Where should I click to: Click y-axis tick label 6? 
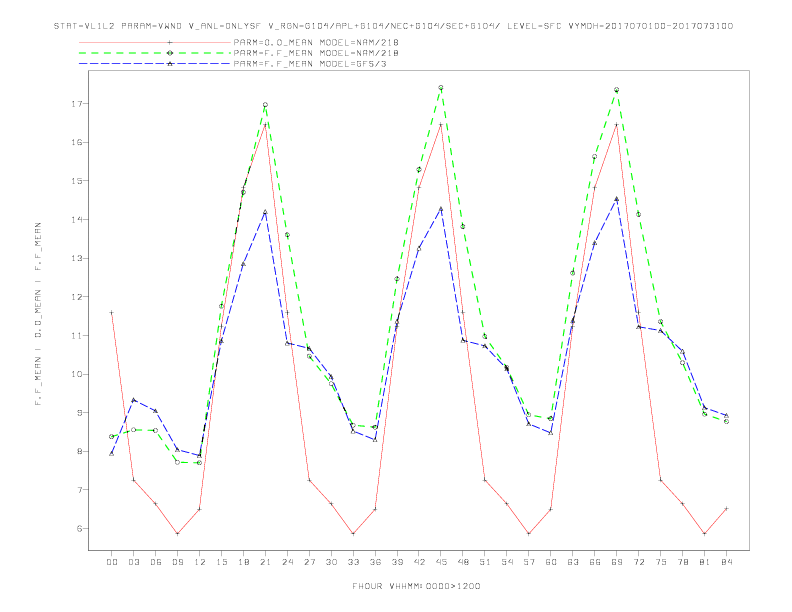click(x=79, y=529)
